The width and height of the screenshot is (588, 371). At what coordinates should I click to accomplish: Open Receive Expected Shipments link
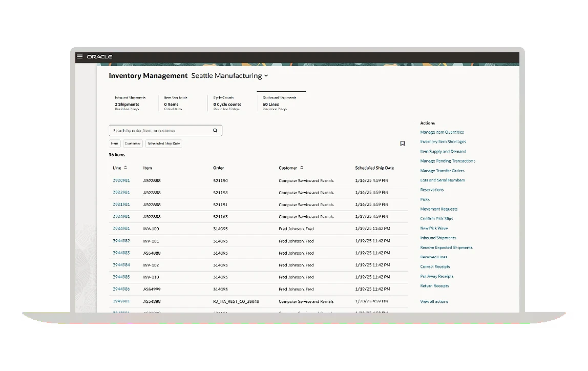pos(446,248)
